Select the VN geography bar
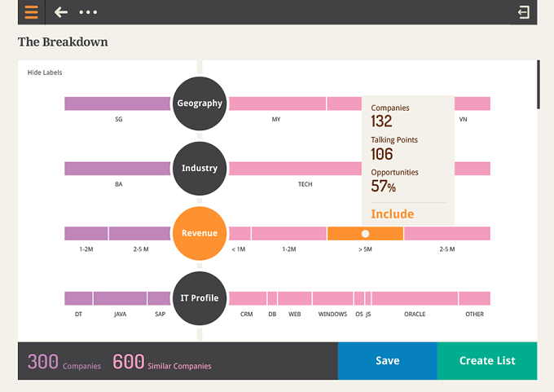The image size is (554, 392). 473,104
